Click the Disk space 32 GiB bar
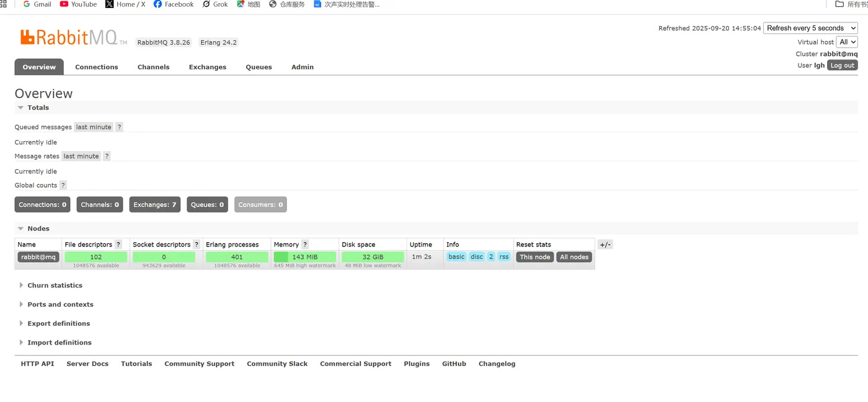Screen dimensions: 868x402 coord(373,257)
